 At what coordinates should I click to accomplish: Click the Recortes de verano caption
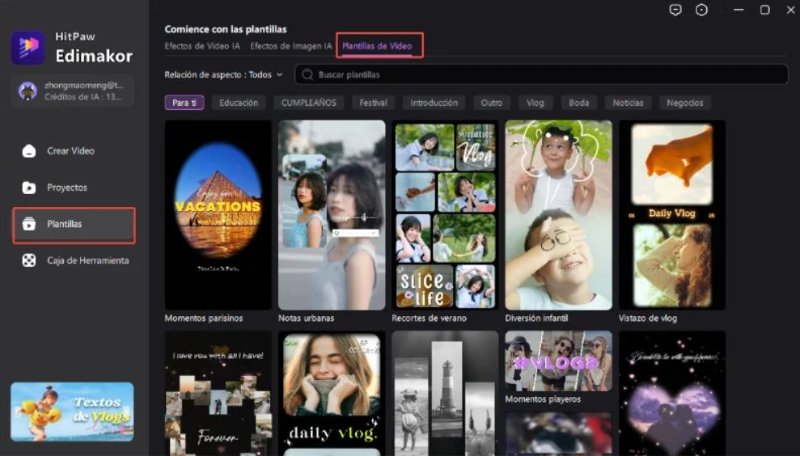[429, 318]
